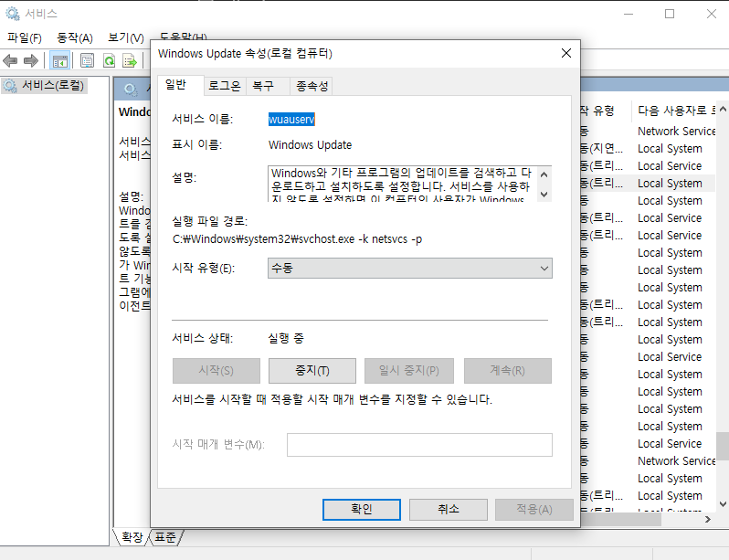Click the 취소 button
The height and width of the screenshot is (560, 729).
pos(449,510)
